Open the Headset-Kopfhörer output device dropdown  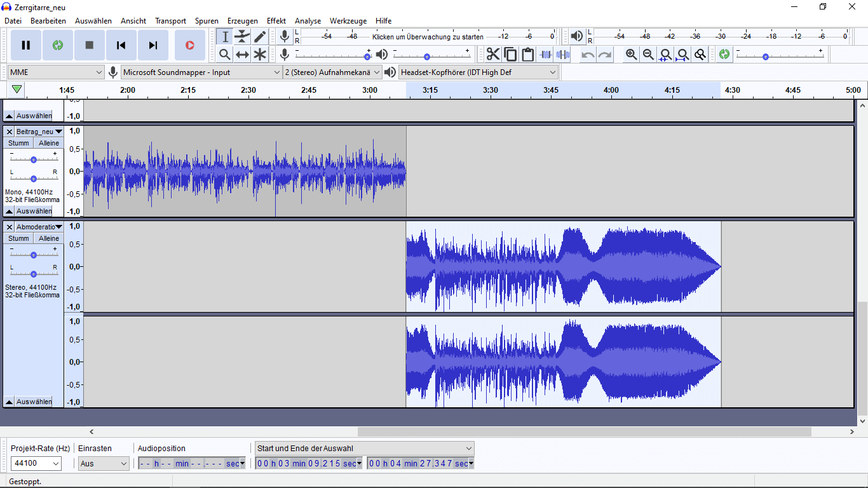(478, 72)
